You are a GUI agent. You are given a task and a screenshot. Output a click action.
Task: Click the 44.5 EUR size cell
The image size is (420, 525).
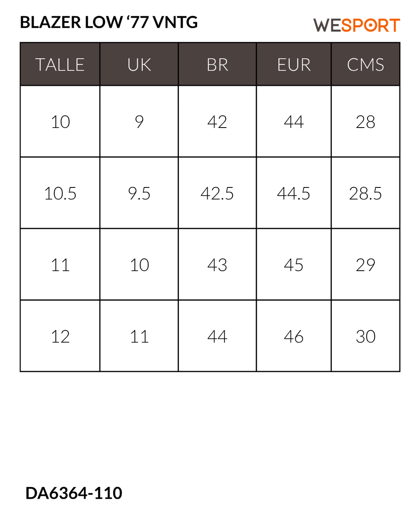point(294,193)
